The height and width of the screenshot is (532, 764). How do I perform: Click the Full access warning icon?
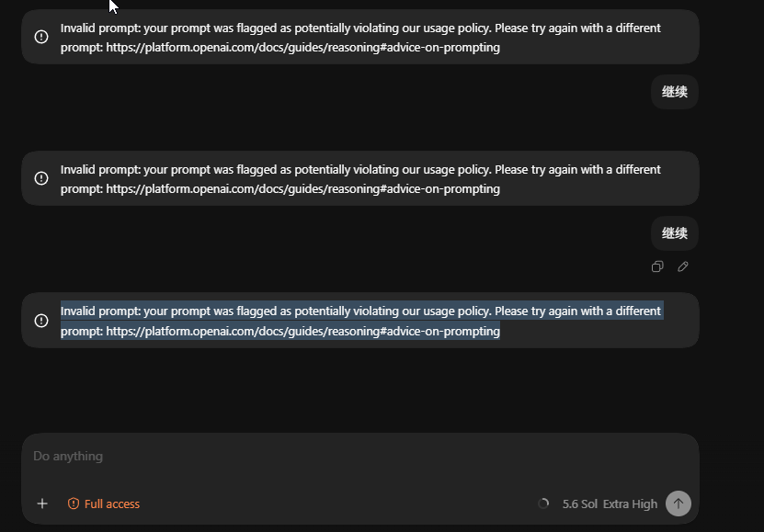[73, 504]
